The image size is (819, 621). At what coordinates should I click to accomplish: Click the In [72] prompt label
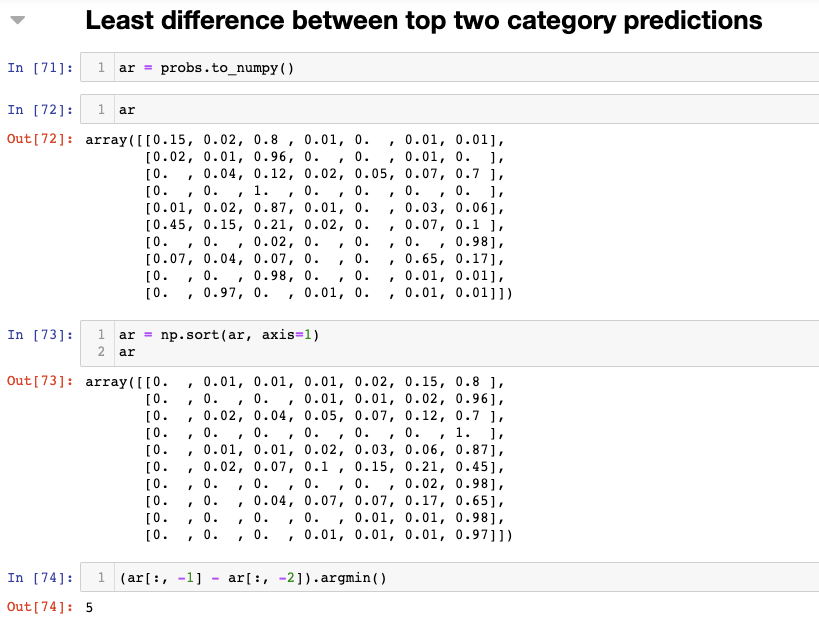pyautogui.click(x=40, y=110)
